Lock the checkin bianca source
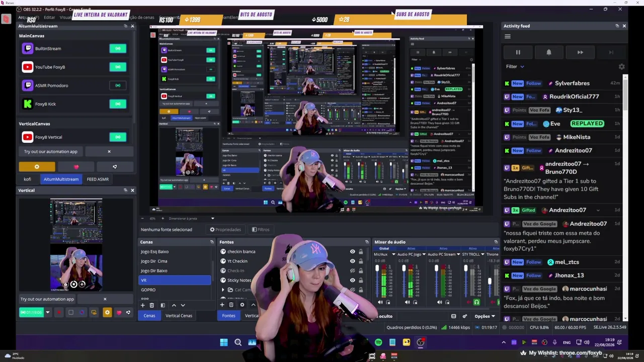 (x=361, y=251)
